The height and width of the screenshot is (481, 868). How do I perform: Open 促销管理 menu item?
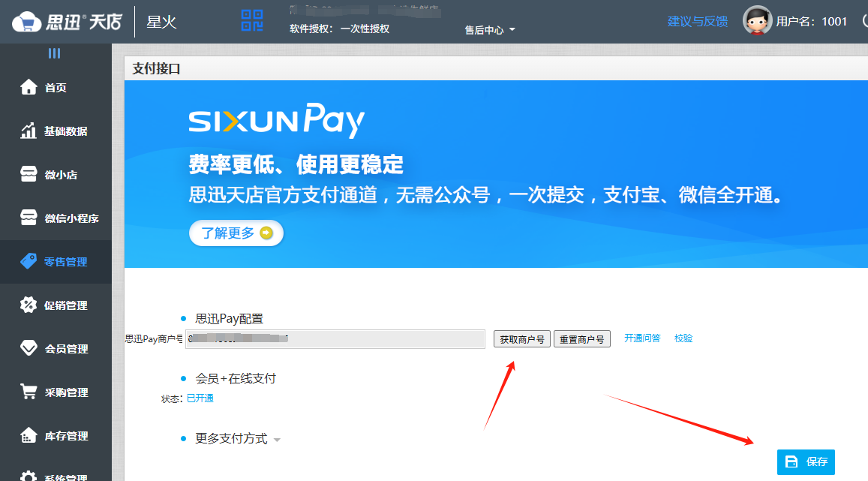56,305
